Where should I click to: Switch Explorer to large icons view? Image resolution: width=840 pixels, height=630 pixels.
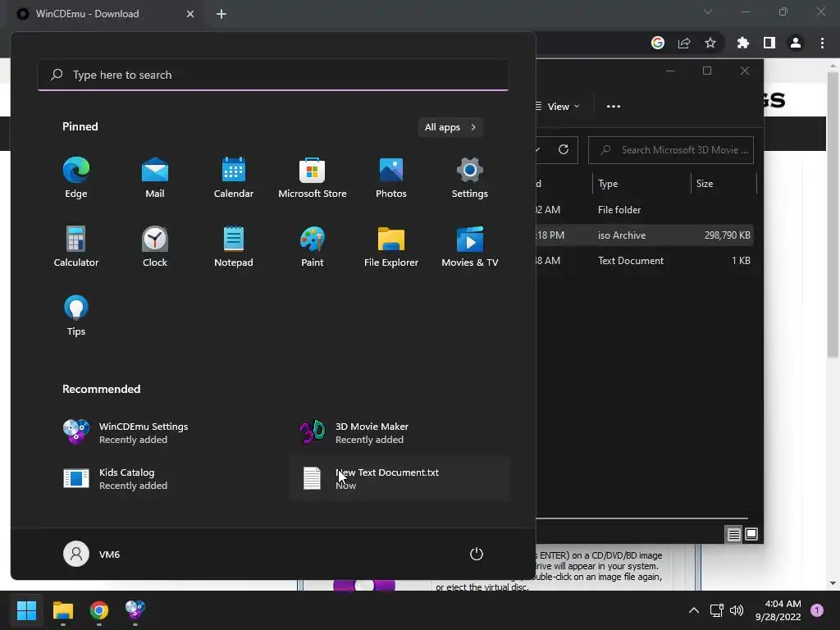751,534
